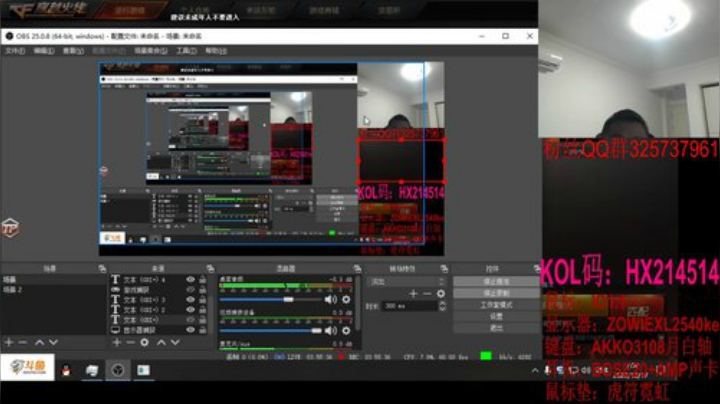The image size is (720, 404).
Task: Move the scene down with the down arrow
Action: 53,342
